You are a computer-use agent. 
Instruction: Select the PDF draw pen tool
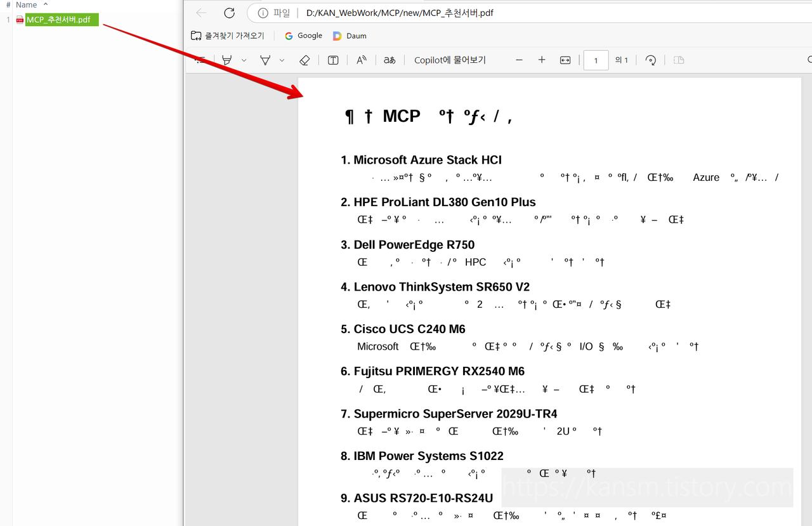(265, 60)
